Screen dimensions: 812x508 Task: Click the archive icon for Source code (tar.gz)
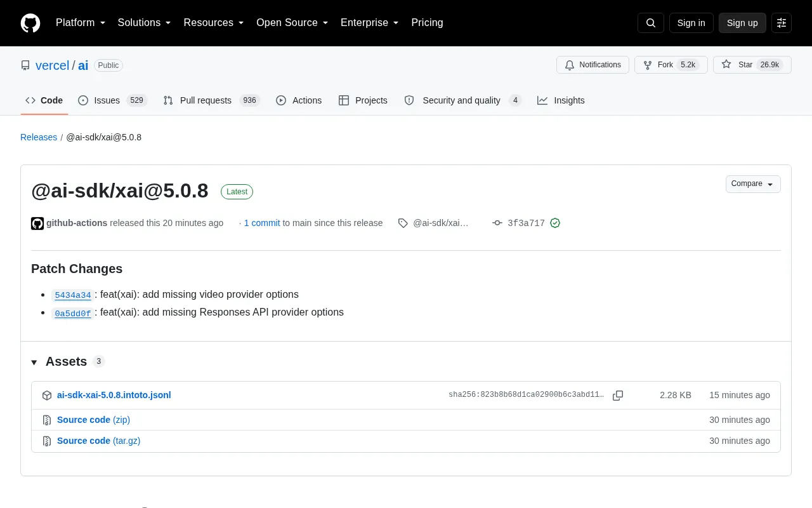coord(47,441)
